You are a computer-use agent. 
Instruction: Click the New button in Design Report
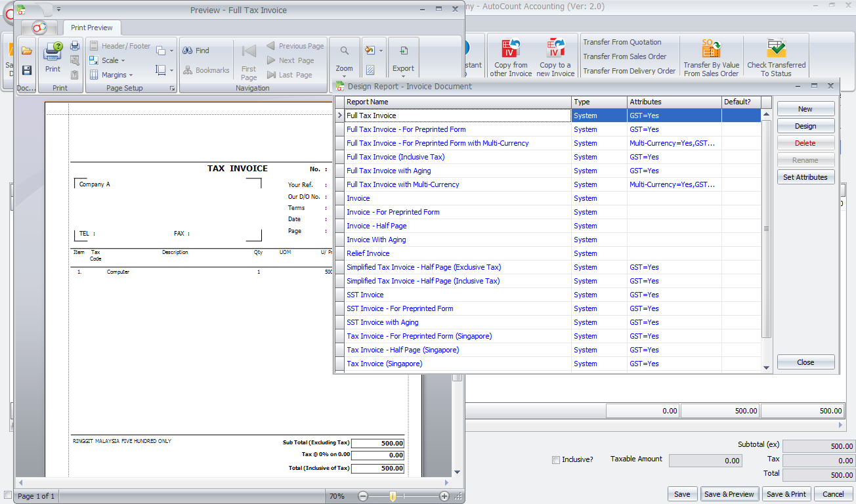pos(805,109)
